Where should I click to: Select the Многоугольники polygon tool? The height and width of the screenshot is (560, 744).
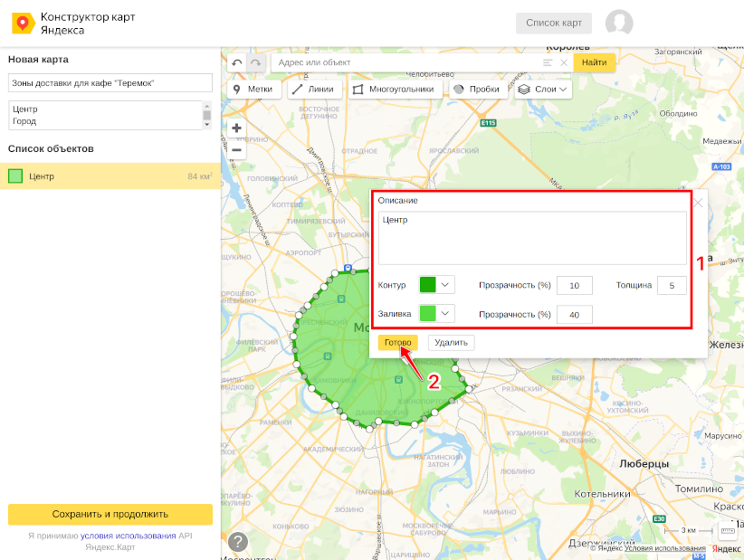(x=396, y=90)
